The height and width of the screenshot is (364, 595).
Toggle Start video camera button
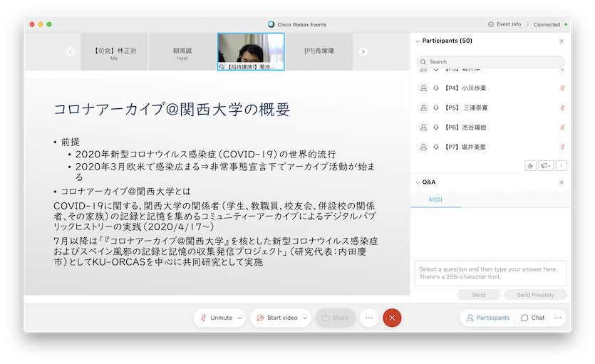point(276,318)
